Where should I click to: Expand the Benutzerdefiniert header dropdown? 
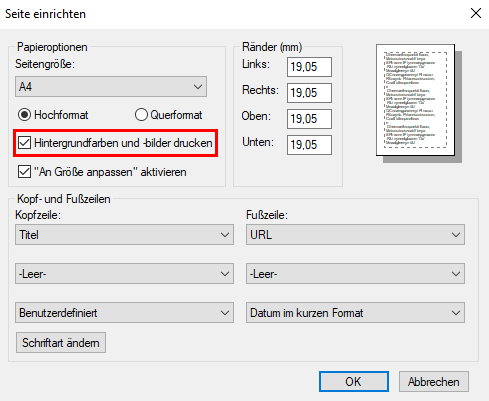[124, 313]
